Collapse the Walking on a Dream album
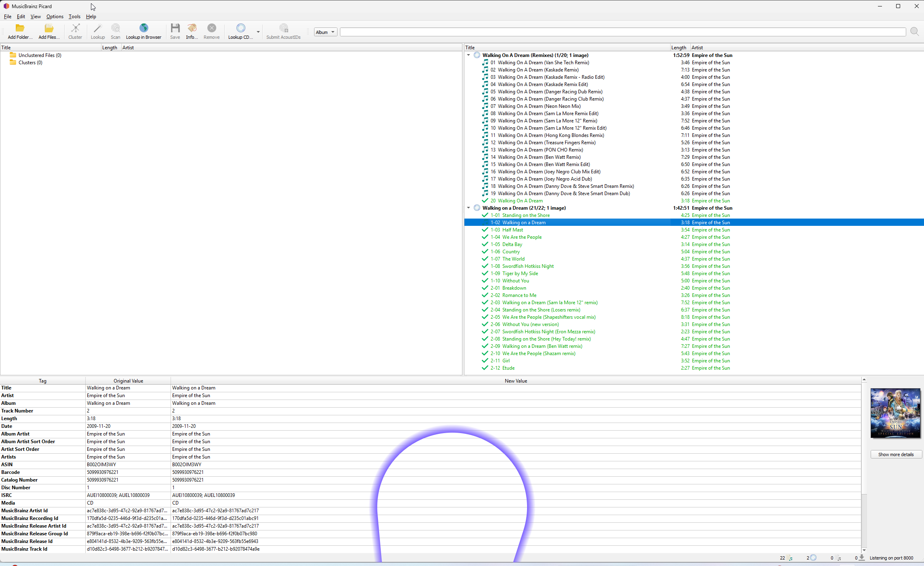This screenshot has height=566, width=924. point(468,208)
